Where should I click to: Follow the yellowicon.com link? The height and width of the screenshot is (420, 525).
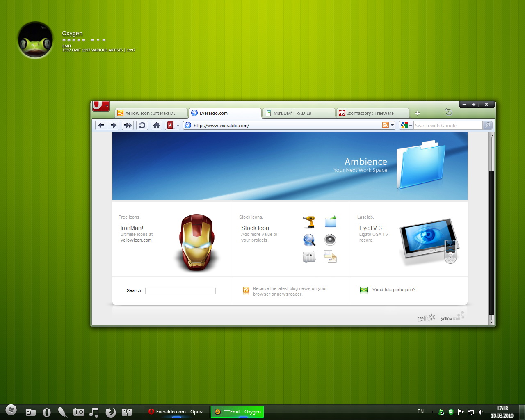(x=136, y=240)
